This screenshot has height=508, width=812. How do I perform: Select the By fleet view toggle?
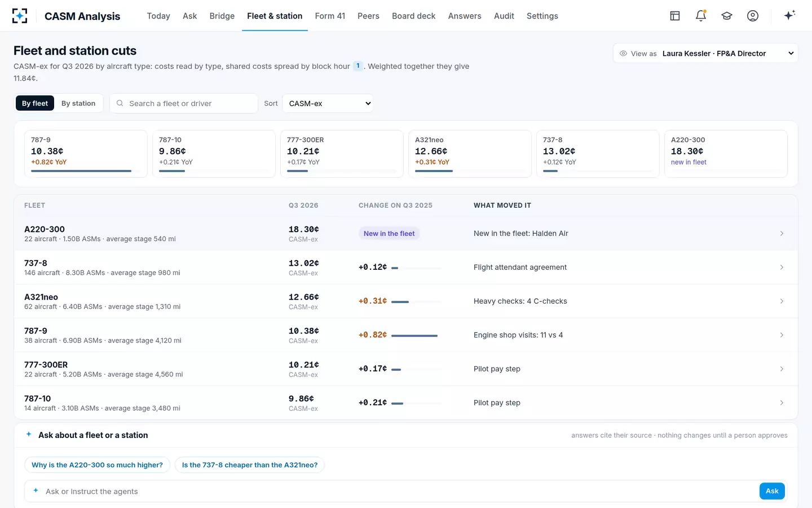pos(35,103)
